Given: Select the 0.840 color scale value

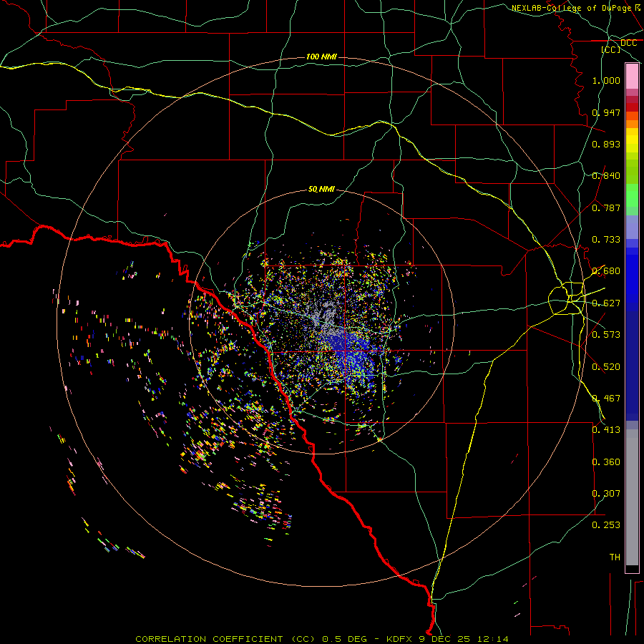Looking at the screenshot, I should coord(606,176).
